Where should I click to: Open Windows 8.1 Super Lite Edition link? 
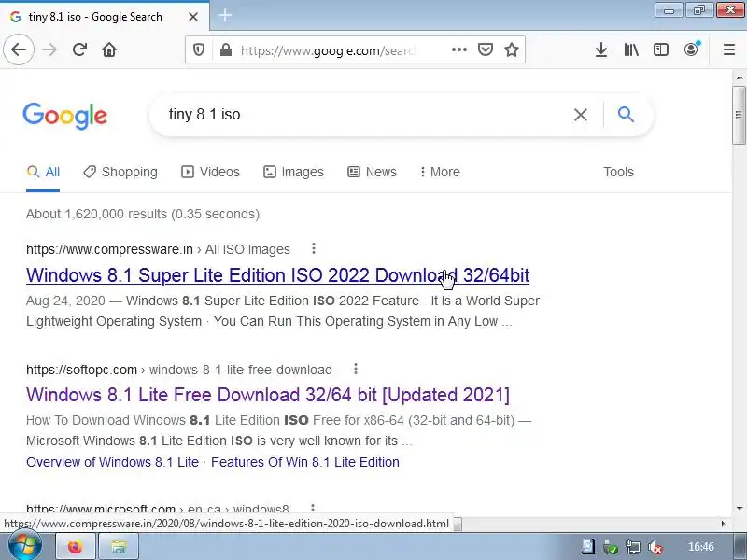(277, 275)
